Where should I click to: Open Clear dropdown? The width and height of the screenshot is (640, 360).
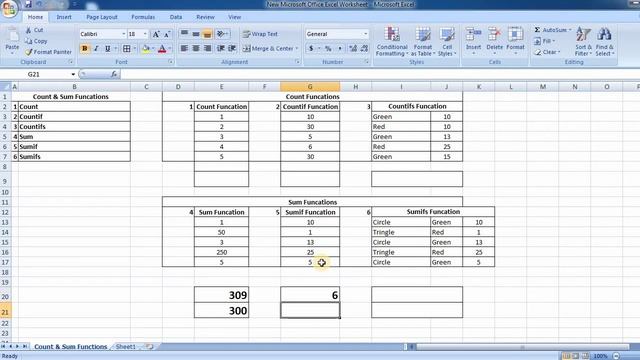(x=547, y=52)
